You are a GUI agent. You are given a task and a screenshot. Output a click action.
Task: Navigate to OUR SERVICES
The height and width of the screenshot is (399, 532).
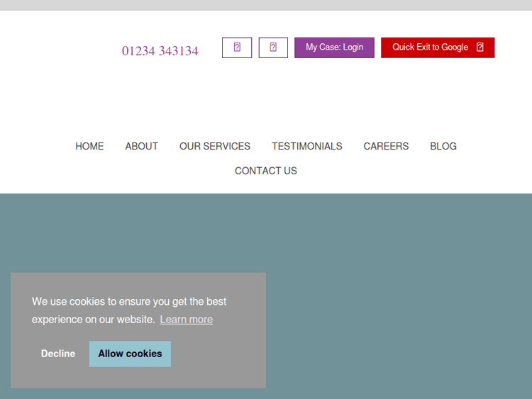(215, 146)
